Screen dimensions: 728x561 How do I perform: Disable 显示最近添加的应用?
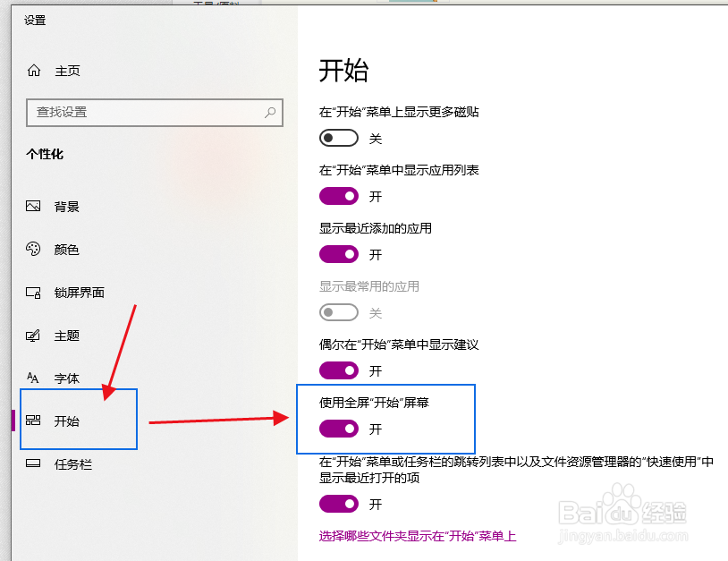[338, 254]
